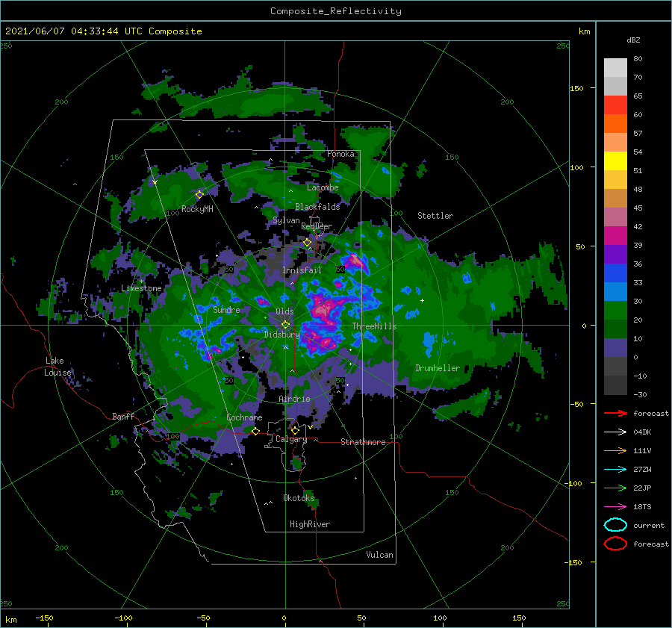
Task: Click the red forecast arrow legend icon
Action: pos(615,413)
